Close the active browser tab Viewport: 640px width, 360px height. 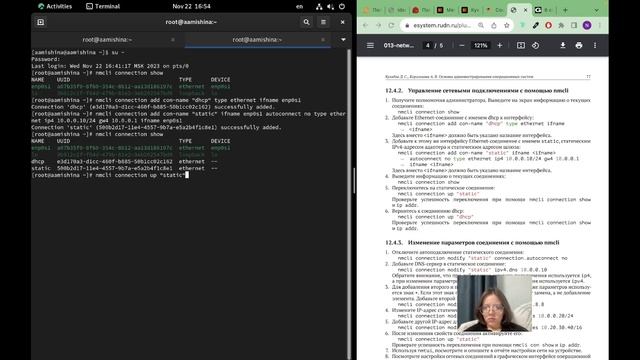coord(525,10)
